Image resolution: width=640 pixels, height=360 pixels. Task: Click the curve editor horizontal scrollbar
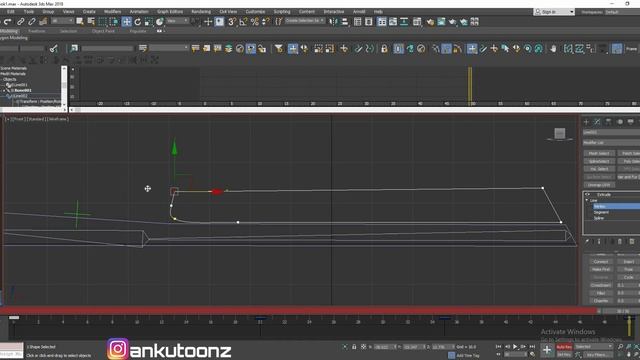(x=354, y=110)
